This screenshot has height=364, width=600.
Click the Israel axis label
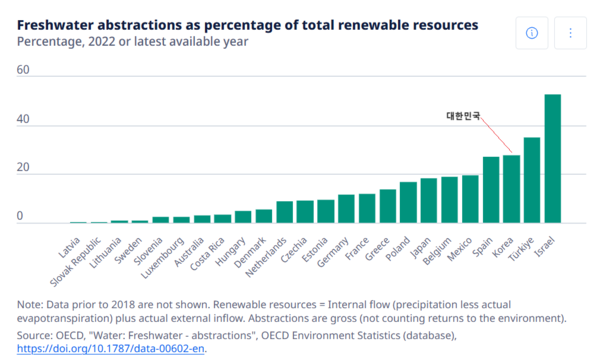click(x=544, y=247)
